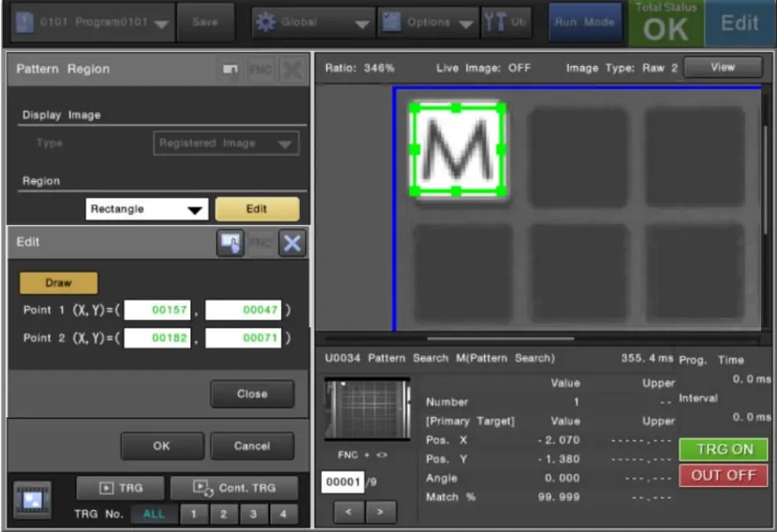Click the next arrow below image counter
The height and width of the screenshot is (532, 777).
[x=380, y=511]
